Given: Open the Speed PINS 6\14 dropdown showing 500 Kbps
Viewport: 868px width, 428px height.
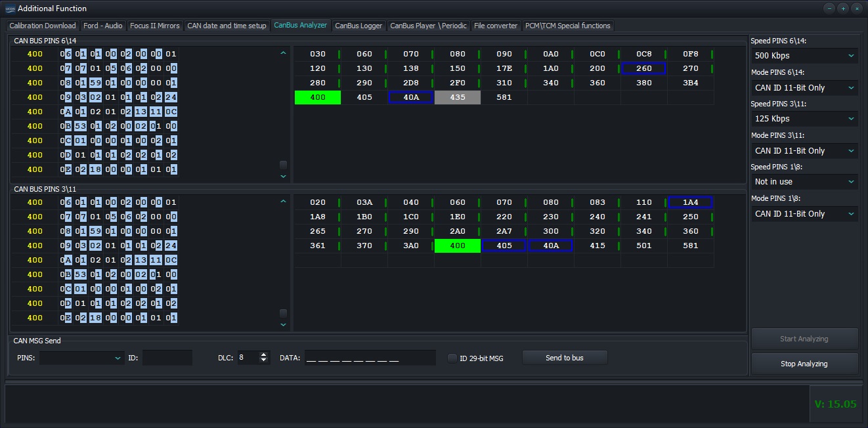Looking at the screenshot, I should coord(804,56).
